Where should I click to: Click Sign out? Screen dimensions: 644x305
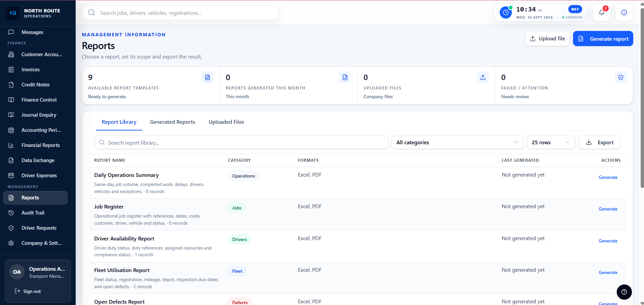tap(28, 291)
